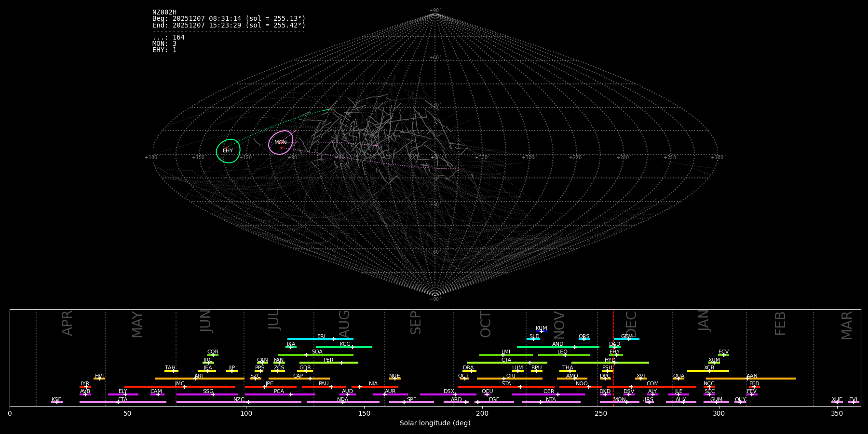Select the SSG shower bar in timeline

pos(207,394)
